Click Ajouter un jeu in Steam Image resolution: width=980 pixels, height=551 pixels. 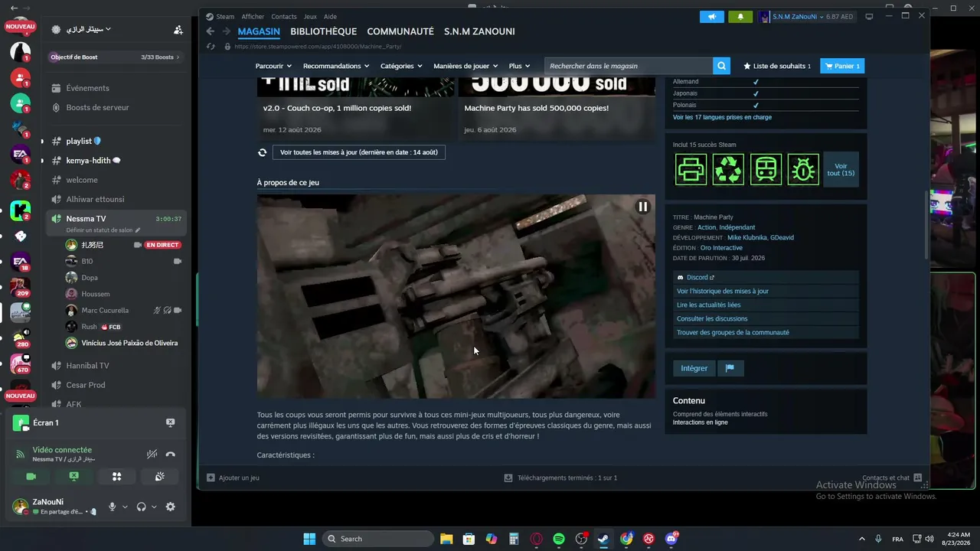(x=233, y=478)
